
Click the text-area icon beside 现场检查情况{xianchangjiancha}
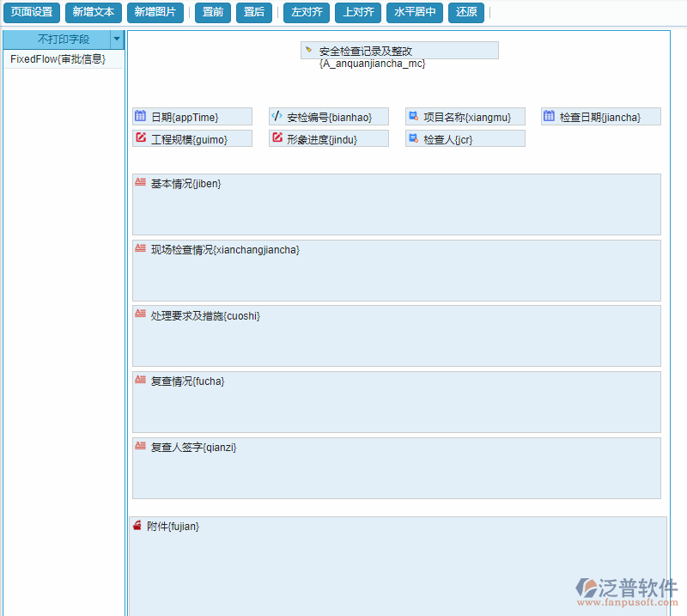pos(140,249)
